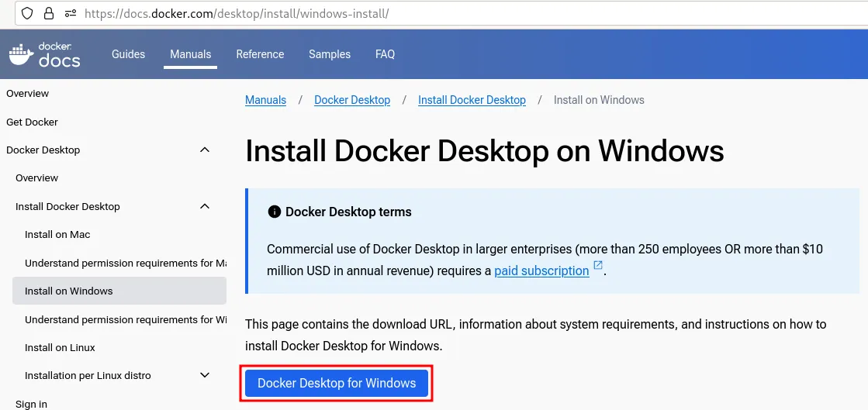Screen dimensions: 868x410
Task: Go to the FAQ tab
Action: click(x=385, y=54)
